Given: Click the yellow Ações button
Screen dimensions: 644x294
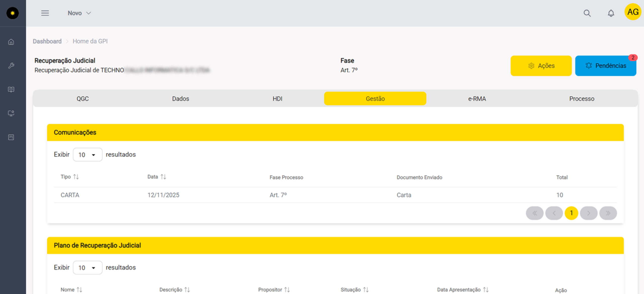Looking at the screenshot, I should (x=541, y=66).
